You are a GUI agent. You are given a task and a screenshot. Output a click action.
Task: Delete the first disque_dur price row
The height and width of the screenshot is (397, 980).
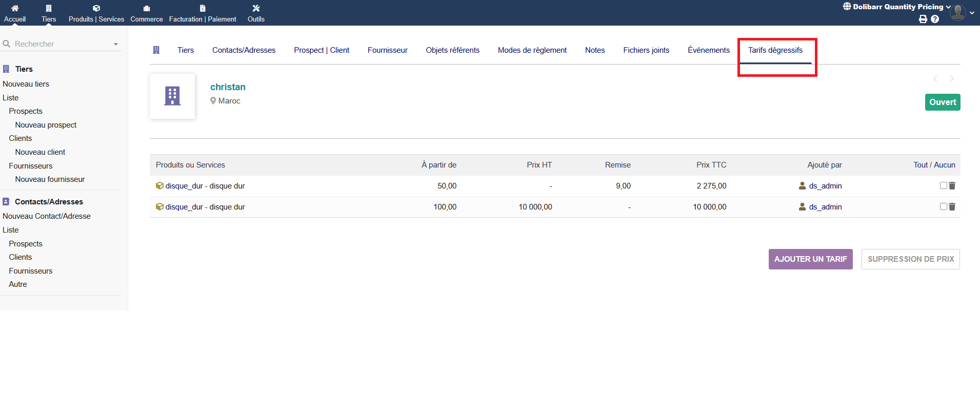952,186
